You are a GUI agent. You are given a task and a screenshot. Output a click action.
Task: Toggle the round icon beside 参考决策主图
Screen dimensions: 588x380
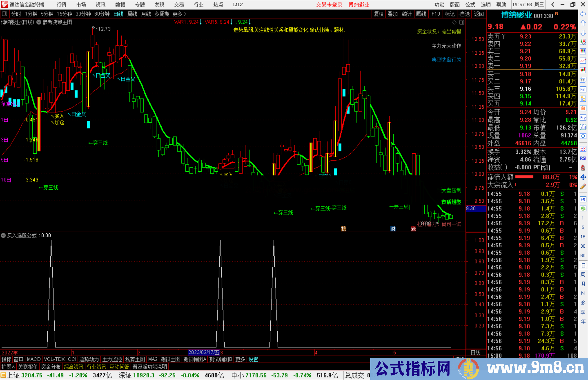click(39, 22)
